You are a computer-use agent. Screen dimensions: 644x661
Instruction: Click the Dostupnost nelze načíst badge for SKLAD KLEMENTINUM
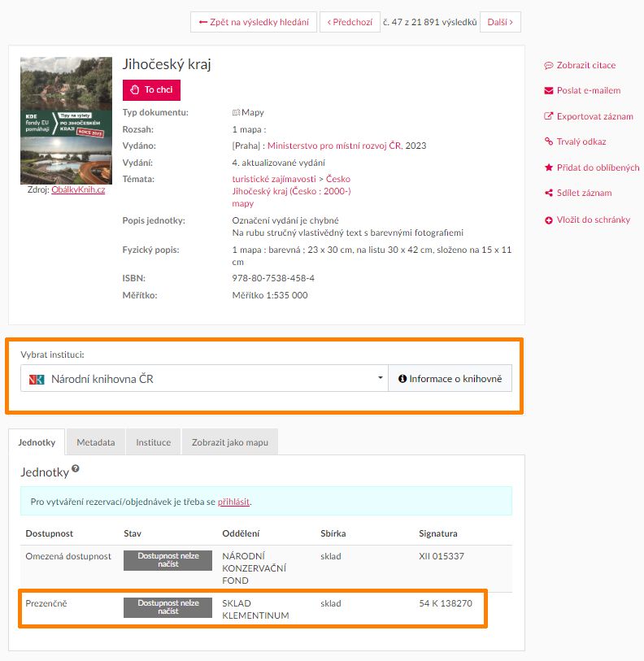pos(168,607)
